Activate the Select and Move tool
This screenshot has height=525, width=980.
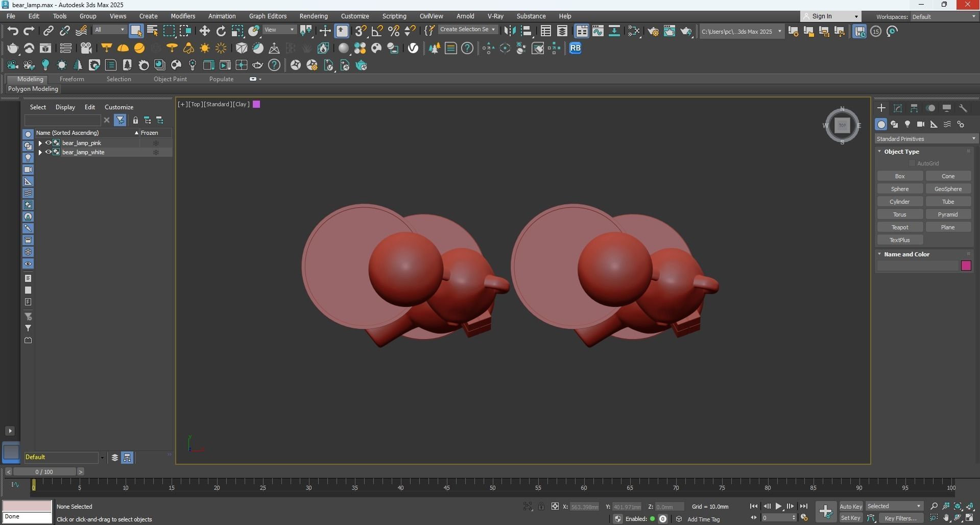click(x=205, y=31)
